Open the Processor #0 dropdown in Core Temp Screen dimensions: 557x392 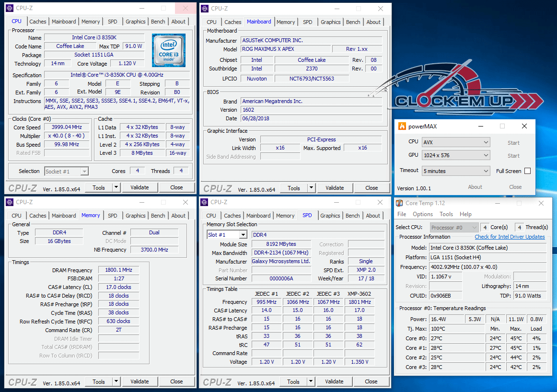tap(454, 227)
